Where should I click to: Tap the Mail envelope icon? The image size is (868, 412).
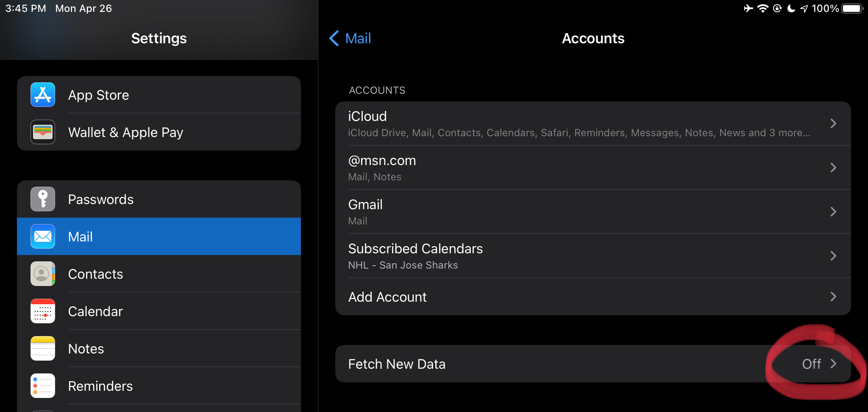pos(43,236)
